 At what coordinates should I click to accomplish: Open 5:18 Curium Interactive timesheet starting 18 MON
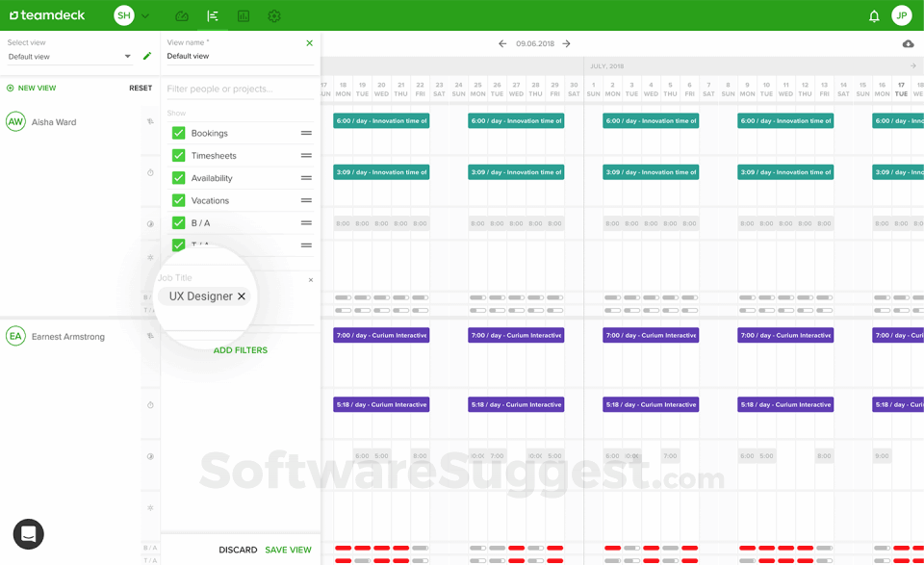point(381,405)
